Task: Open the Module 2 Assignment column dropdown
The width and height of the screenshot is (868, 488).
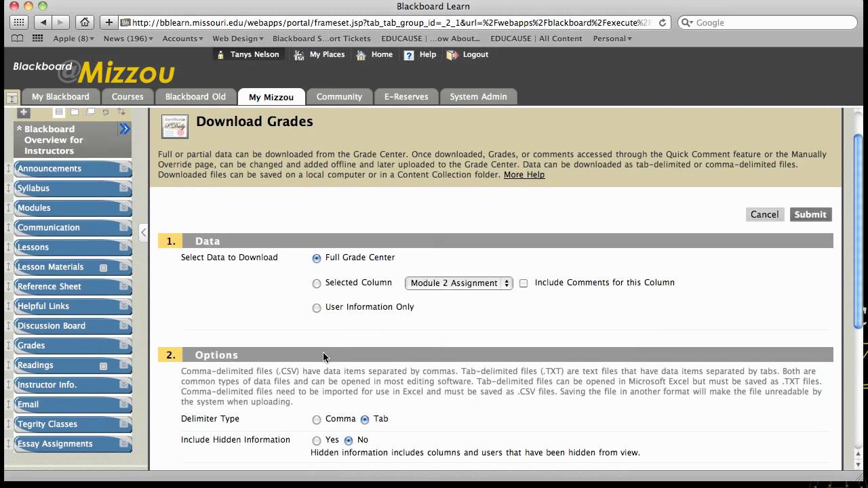Action: (x=458, y=283)
